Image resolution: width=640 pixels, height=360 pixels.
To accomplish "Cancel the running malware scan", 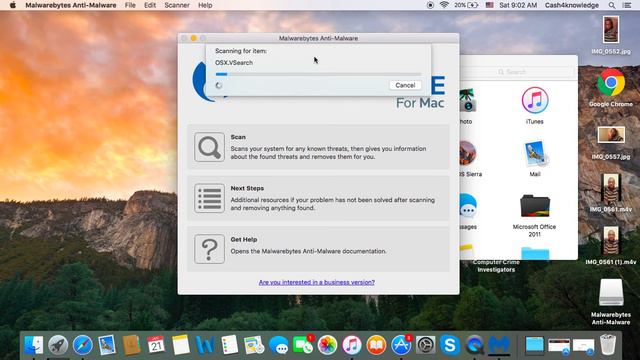I will [405, 85].
